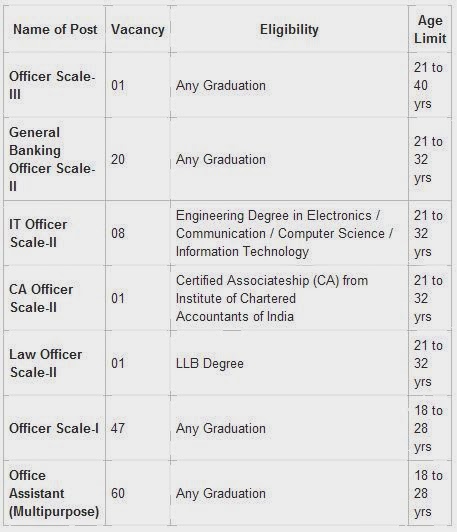Click the 'Officer Scale-III' post name

[52, 85]
